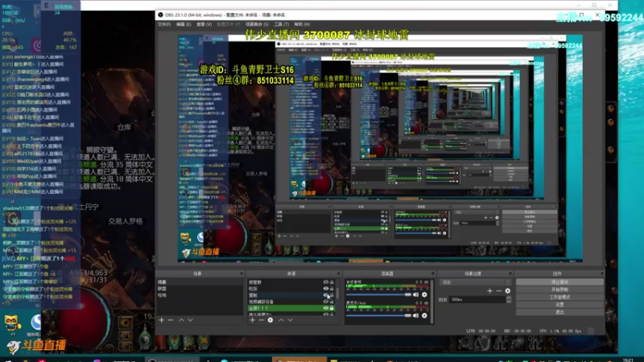Toggle lock of the topmost source row
This screenshot has width=644, height=362.
tap(332, 282)
